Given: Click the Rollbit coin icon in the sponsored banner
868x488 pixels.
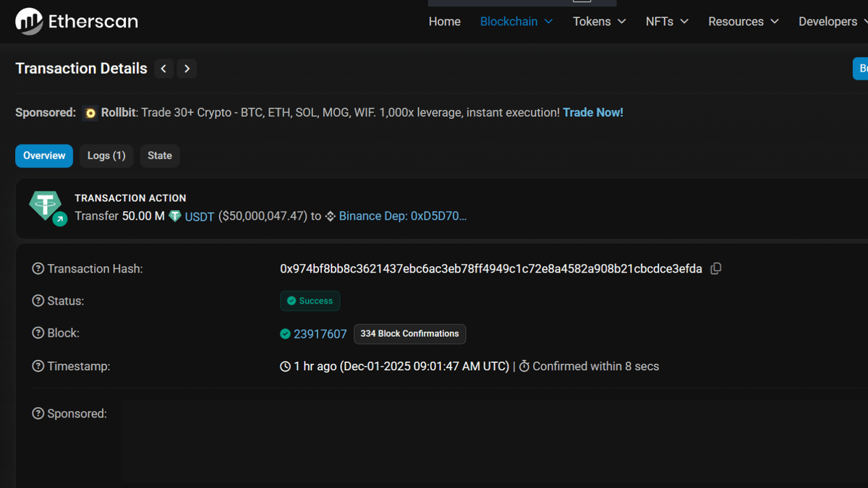Looking at the screenshot, I should point(90,113).
